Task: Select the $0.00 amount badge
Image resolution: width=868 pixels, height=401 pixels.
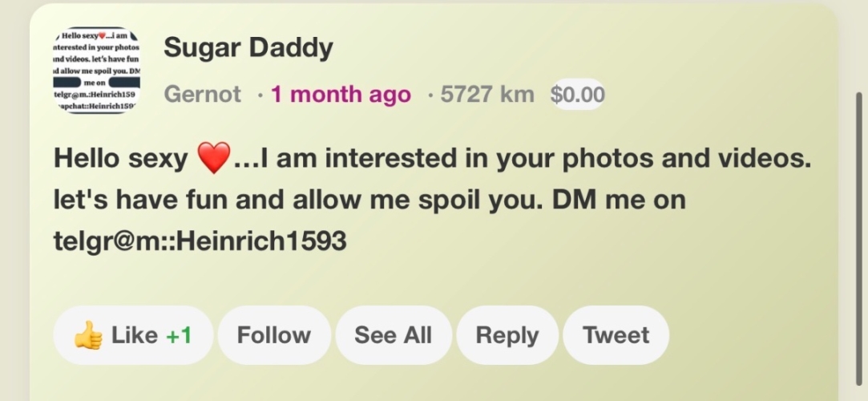Action: click(x=577, y=95)
